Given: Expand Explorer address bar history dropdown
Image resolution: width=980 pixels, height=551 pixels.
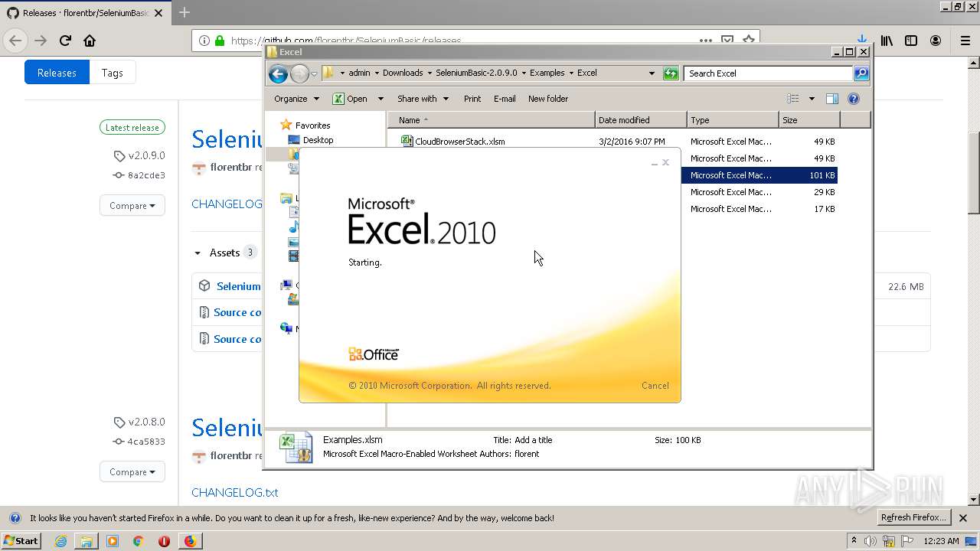Looking at the screenshot, I should [x=652, y=73].
